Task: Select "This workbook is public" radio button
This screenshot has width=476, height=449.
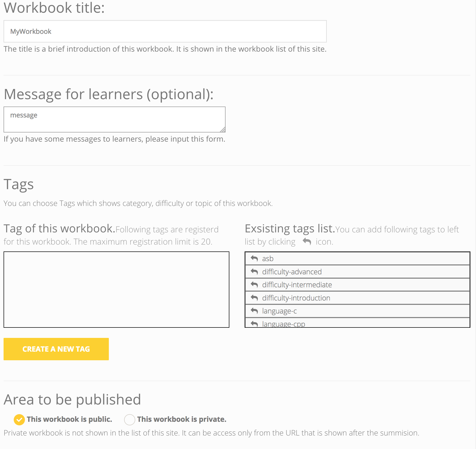Action: click(x=19, y=420)
